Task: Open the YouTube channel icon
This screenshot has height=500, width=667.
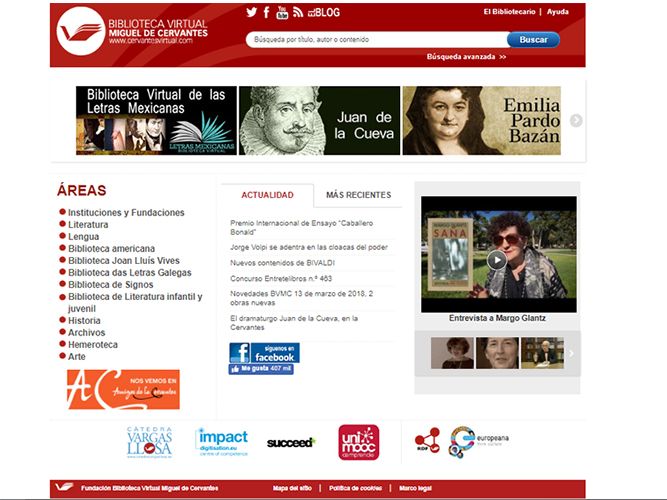Action: [x=282, y=12]
